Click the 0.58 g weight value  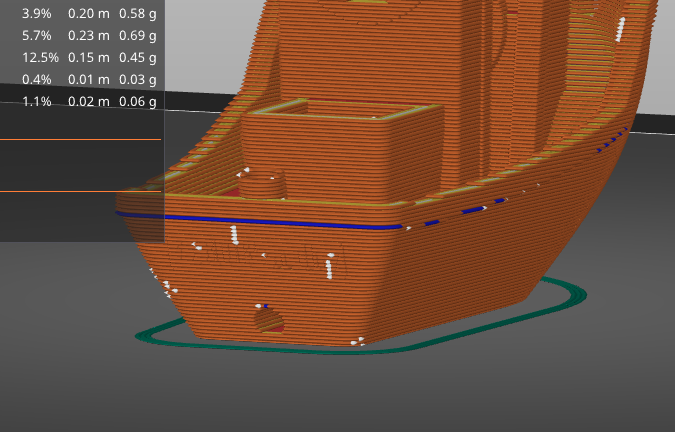pyautogui.click(x=138, y=14)
